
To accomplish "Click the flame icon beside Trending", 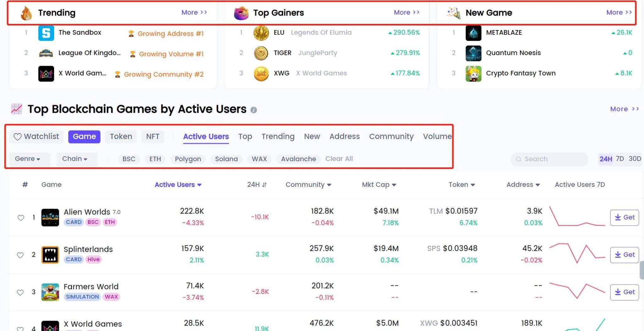I will coord(26,13).
